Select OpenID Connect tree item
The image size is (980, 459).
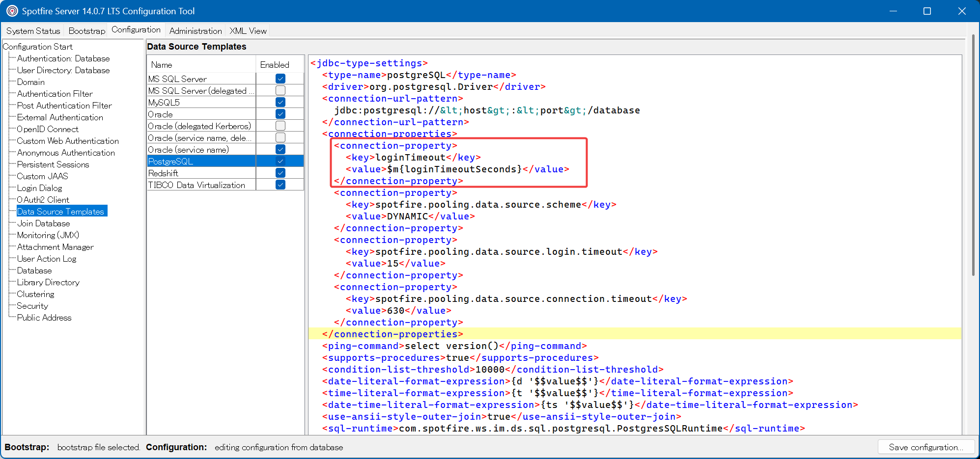[48, 129]
